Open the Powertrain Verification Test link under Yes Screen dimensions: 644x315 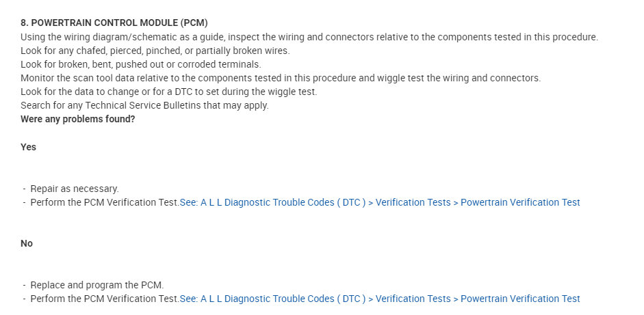pyautogui.click(x=520, y=202)
